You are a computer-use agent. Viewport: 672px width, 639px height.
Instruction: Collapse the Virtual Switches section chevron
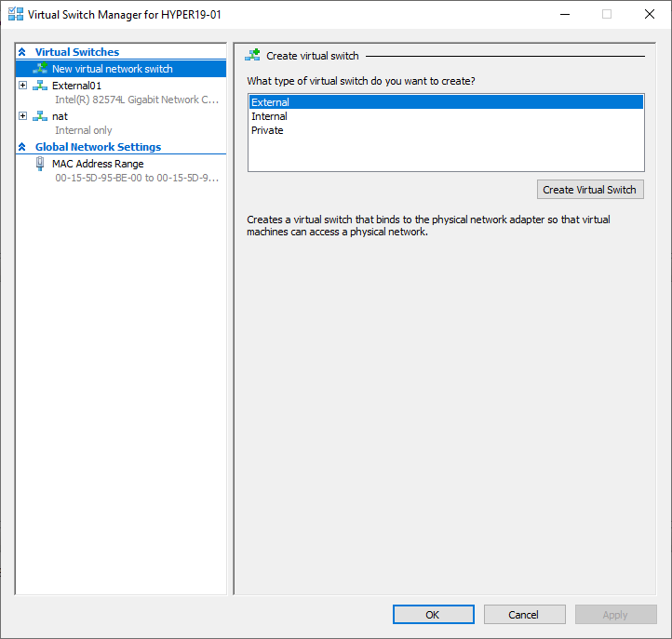click(22, 52)
